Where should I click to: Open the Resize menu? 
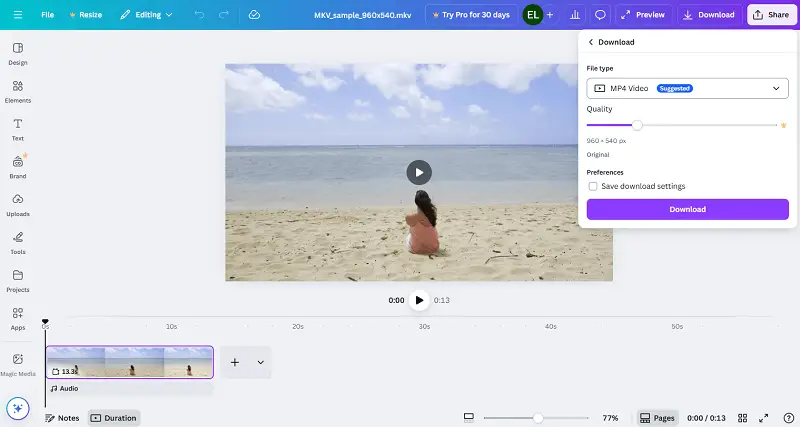[85, 15]
